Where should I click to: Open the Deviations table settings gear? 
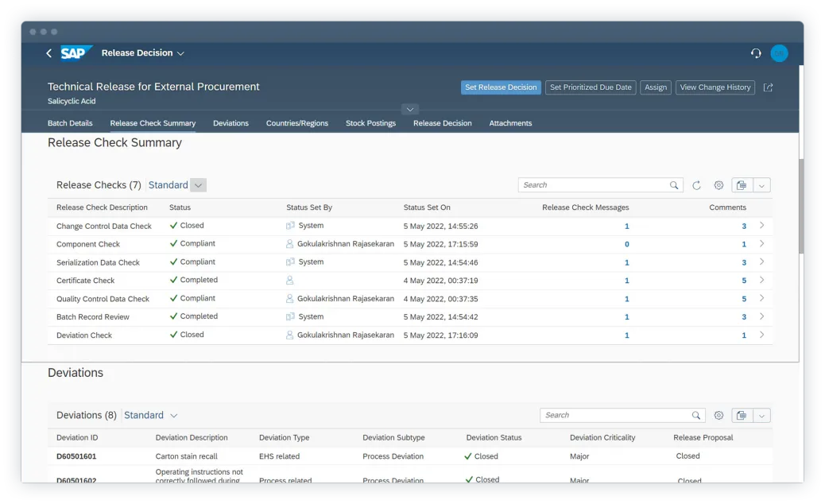point(718,415)
